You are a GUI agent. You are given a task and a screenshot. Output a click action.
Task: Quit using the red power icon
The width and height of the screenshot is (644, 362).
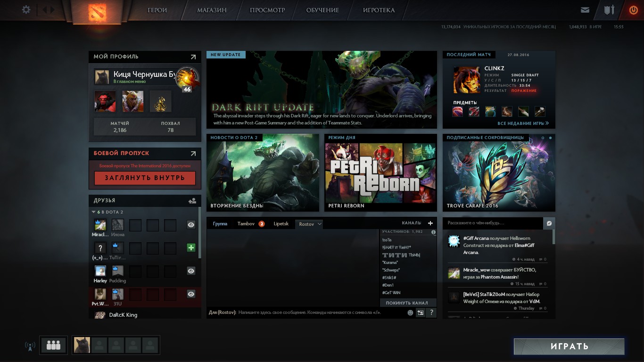tap(633, 10)
